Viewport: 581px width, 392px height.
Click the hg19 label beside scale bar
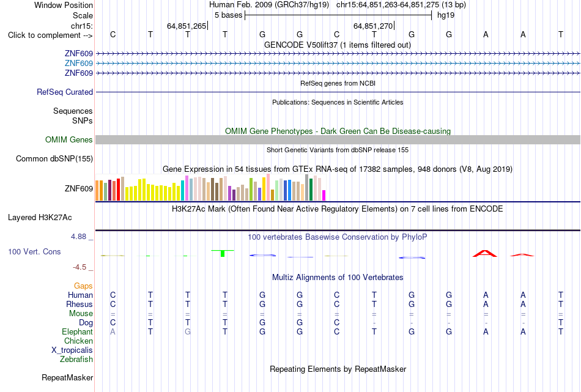point(446,15)
